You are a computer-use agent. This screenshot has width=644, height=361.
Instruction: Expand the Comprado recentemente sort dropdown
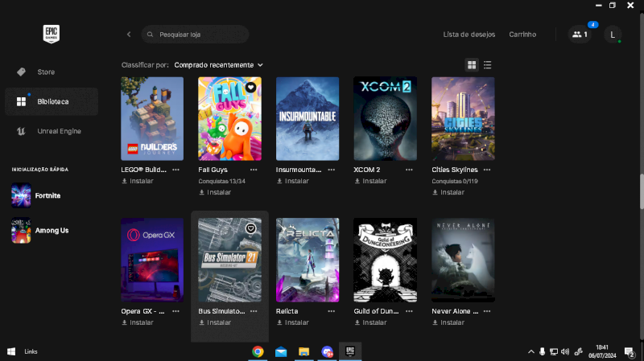click(219, 64)
